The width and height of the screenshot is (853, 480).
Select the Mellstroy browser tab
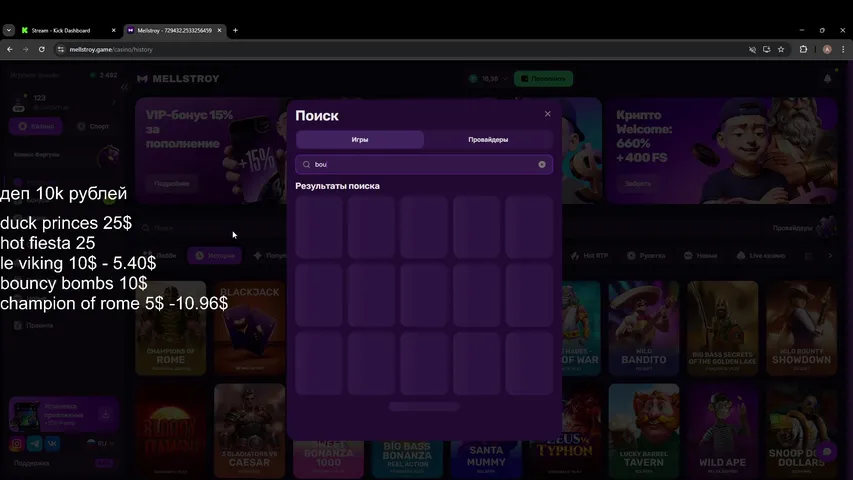coord(174,30)
